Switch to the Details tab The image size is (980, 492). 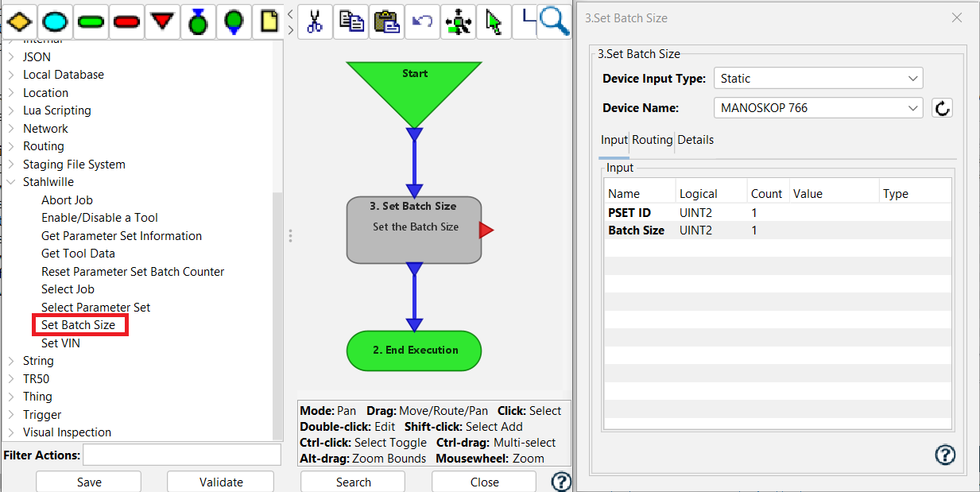(x=695, y=140)
